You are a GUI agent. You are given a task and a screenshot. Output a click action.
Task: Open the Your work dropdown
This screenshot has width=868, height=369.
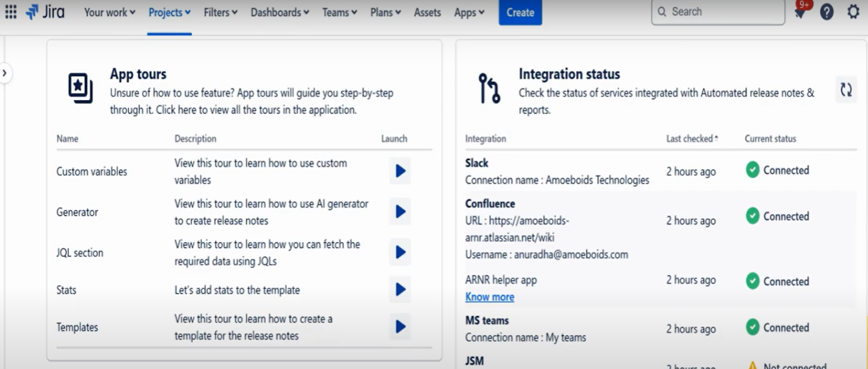(x=110, y=12)
